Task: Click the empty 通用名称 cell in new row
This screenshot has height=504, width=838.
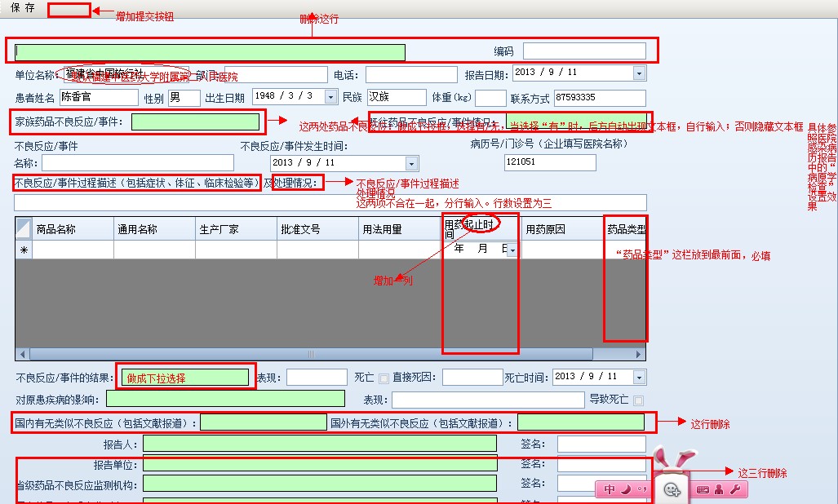Action: pyautogui.click(x=154, y=250)
